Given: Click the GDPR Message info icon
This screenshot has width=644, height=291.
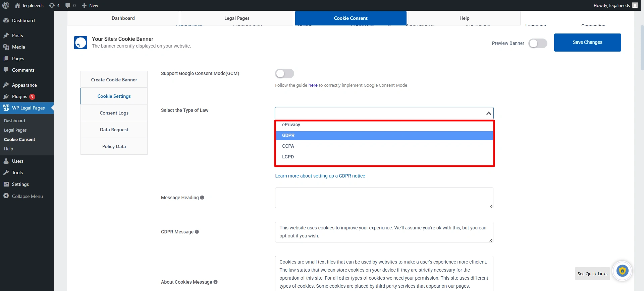Looking at the screenshot, I should point(197,232).
